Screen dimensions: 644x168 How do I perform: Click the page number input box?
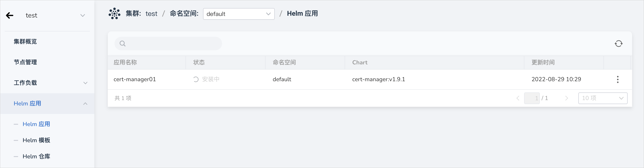pos(532,98)
